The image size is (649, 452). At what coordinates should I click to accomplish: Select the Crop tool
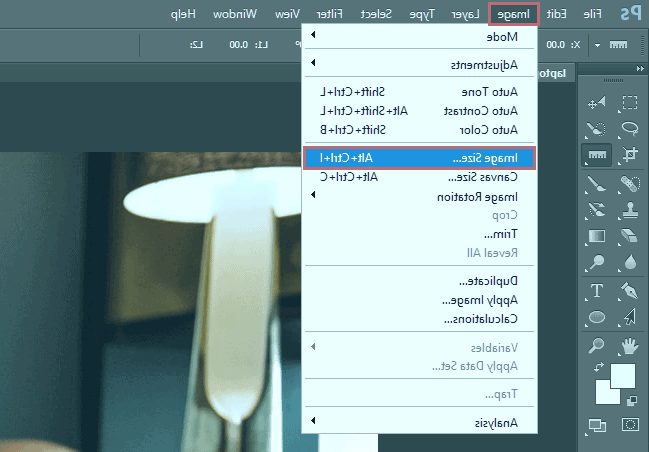(x=630, y=155)
